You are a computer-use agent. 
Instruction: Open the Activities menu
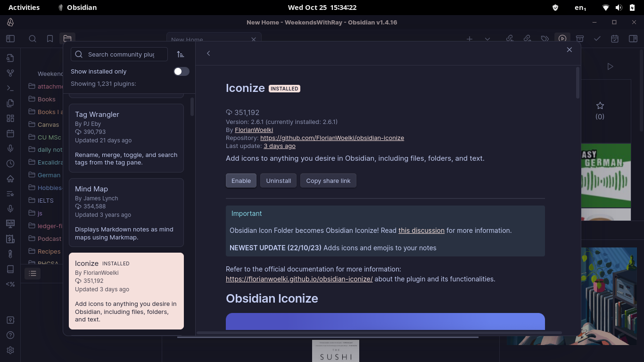point(24,7)
